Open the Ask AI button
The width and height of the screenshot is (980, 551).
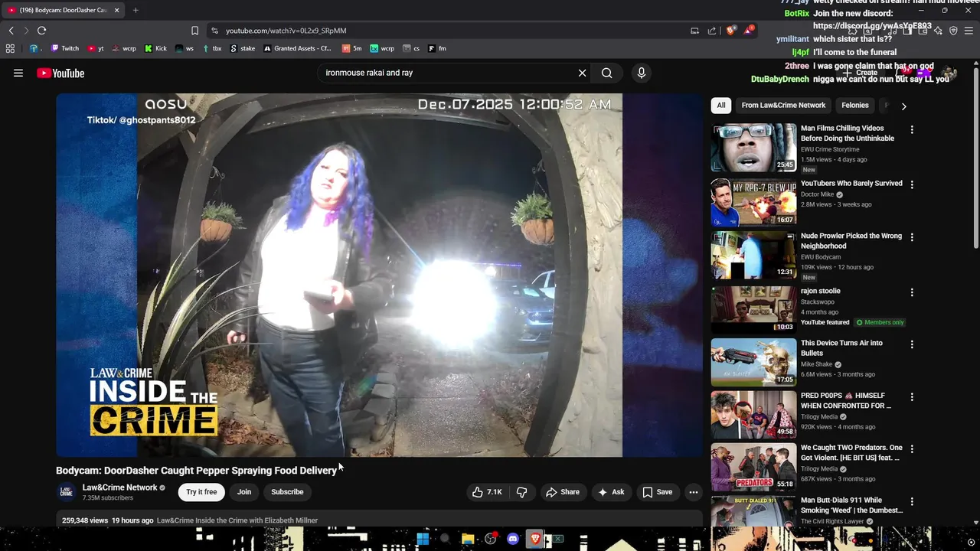[x=611, y=492]
